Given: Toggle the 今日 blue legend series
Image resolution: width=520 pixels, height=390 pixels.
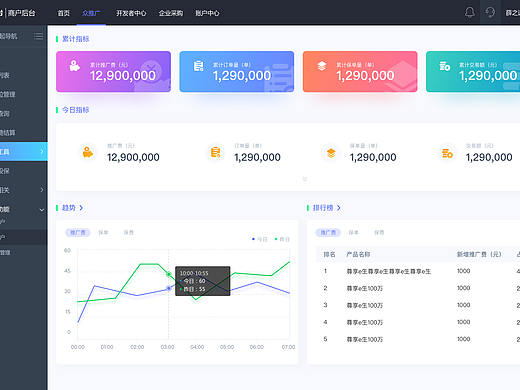Looking at the screenshot, I should coord(260,239).
